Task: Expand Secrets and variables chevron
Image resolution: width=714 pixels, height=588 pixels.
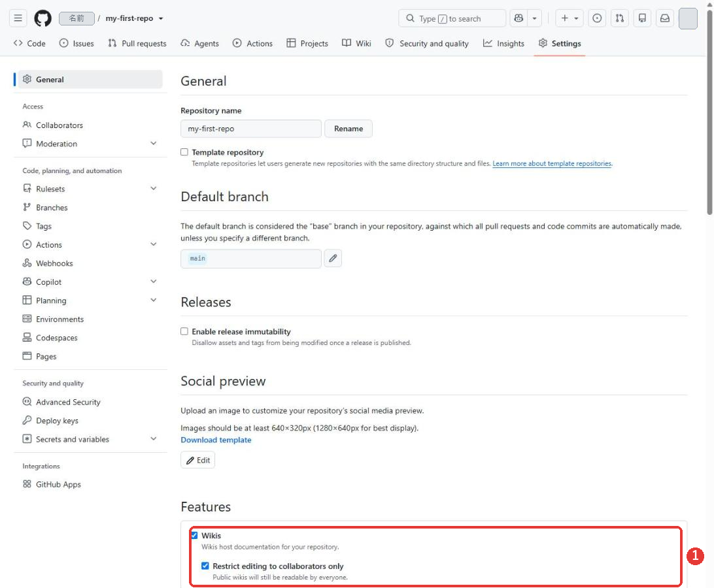Action: 154,439
